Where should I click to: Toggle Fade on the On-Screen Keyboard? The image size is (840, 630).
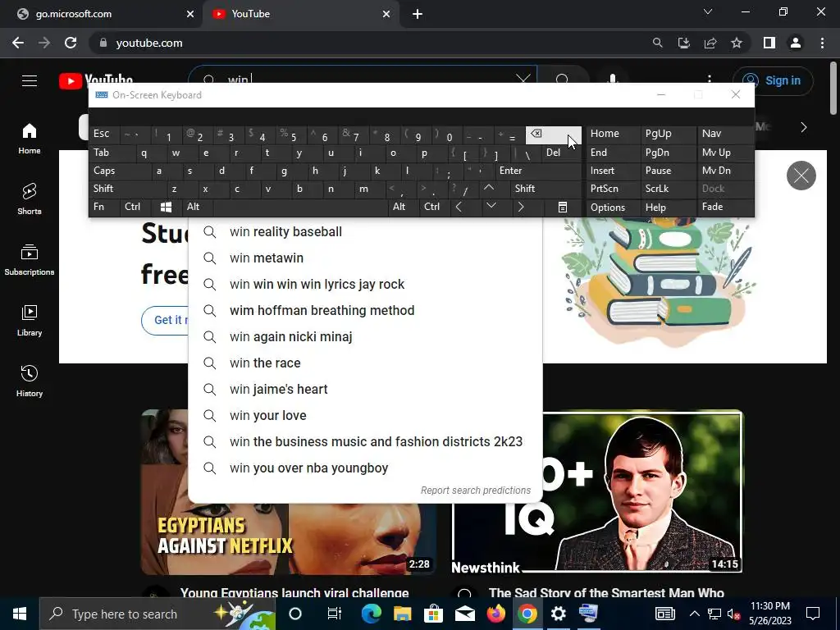[725, 207]
